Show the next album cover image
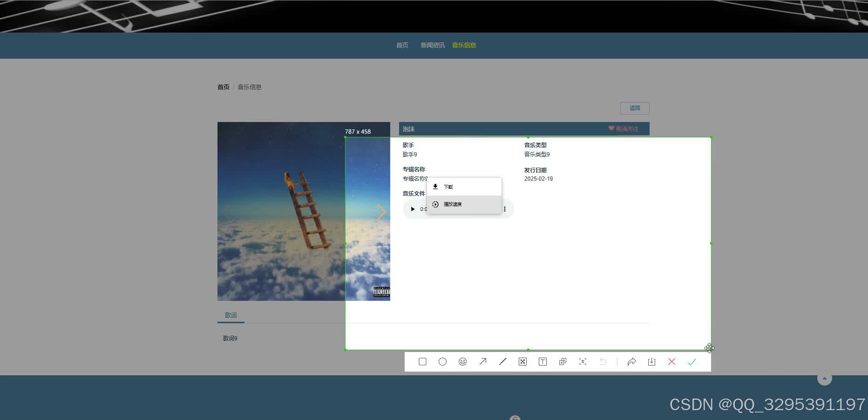Image resolution: width=868 pixels, height=420 pixels. [381, 211]
